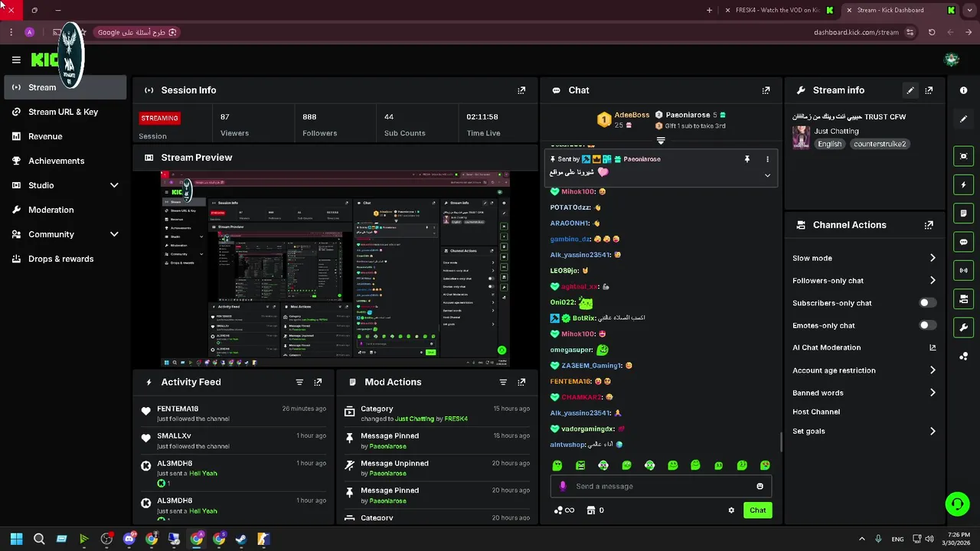980x551 pixels.
Task: Pop out the Session Info panel
Action: tap(521, 90)
